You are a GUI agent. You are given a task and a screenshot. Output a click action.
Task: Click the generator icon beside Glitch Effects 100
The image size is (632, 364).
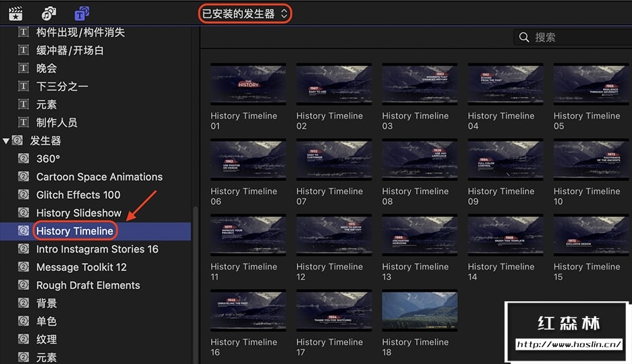[24, 195]
